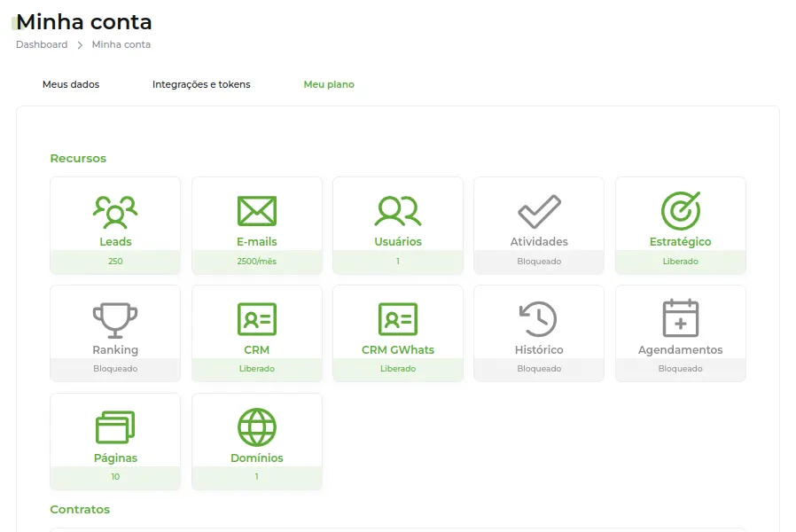Click the E-mails label
Viewport: 796px width, 532px height.
click(257, 242)
